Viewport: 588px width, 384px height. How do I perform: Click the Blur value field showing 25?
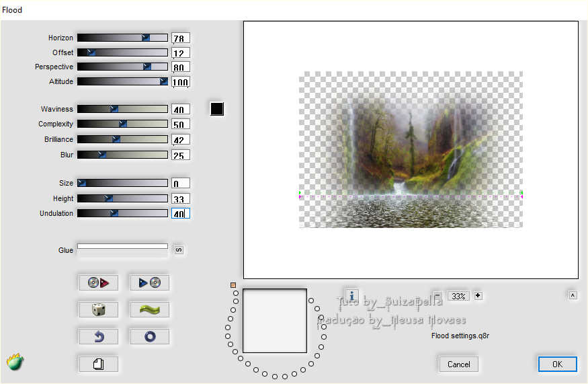click(x=181, y=155)
